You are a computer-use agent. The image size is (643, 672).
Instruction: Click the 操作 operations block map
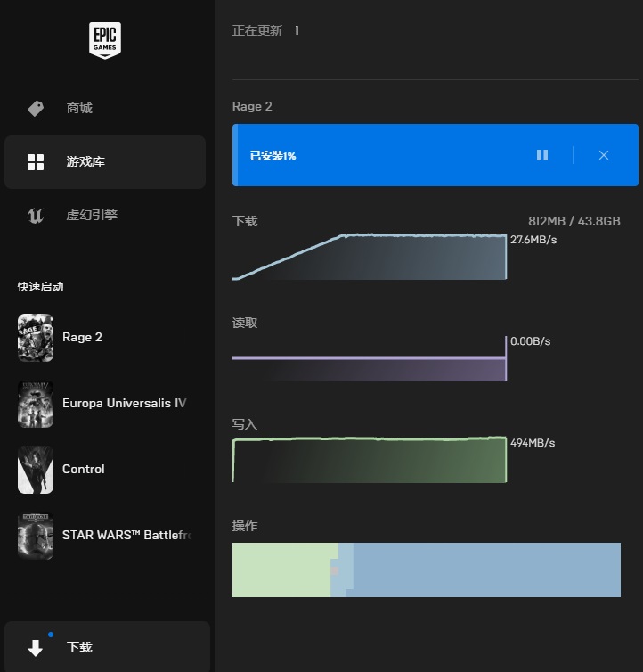pyautogui.click(x=426, y=570)
